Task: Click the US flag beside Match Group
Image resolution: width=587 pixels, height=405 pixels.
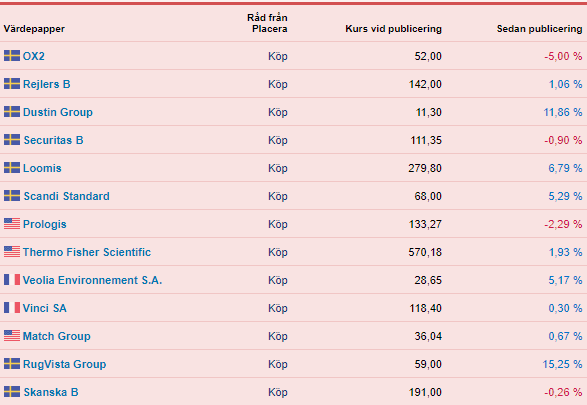Action: pyautogui.click(x=12, y=336)
